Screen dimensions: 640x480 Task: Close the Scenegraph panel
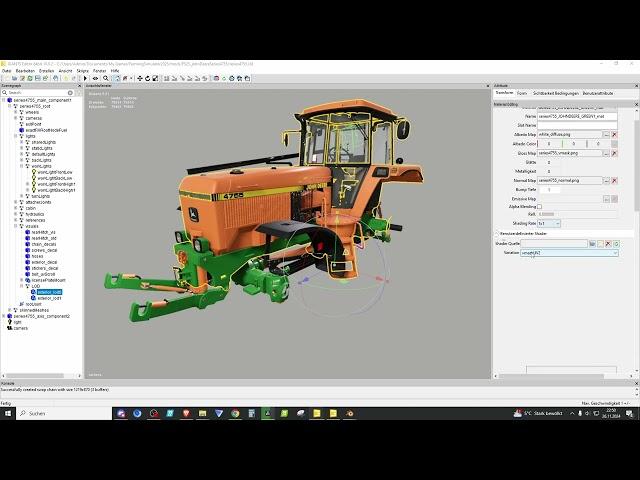coord(79,86)
